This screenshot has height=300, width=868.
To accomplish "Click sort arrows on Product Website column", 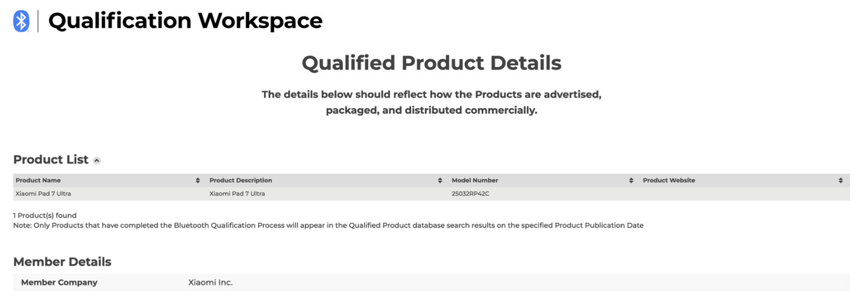I will (840, 180).
